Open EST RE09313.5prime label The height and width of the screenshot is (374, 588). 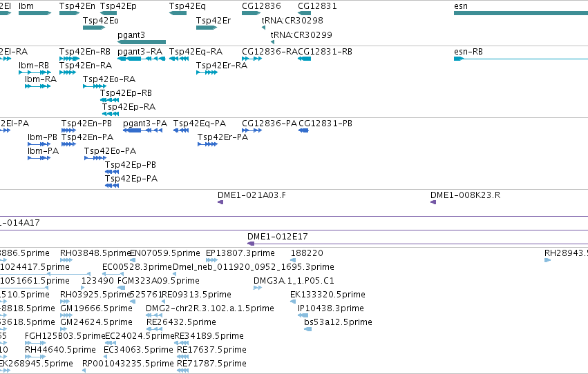[x=196, y=295]
